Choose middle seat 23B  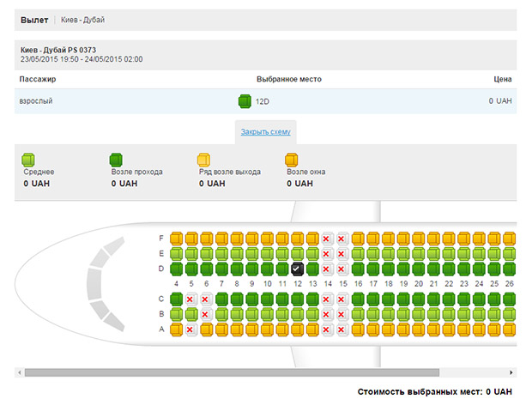click(464, 314)
